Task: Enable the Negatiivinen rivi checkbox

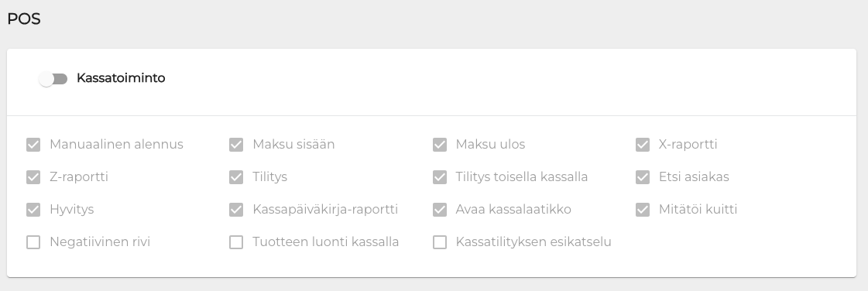Action: tap(33, 242)
